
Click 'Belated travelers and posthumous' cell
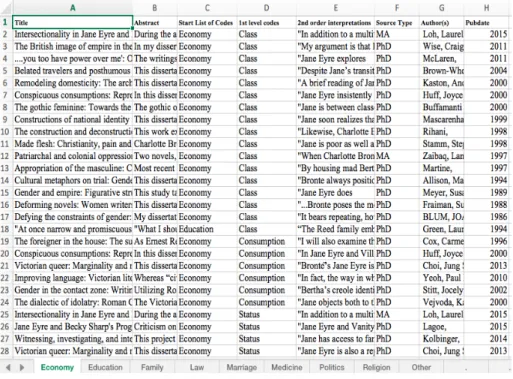click(x=72, y=71)
